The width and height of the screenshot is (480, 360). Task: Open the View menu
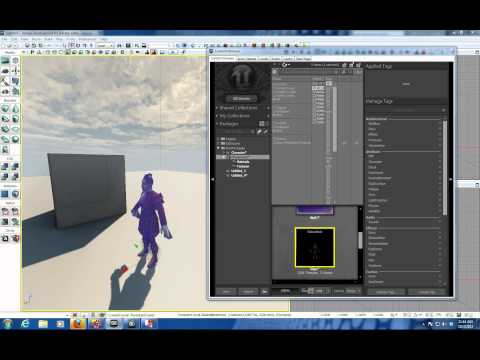25,39
